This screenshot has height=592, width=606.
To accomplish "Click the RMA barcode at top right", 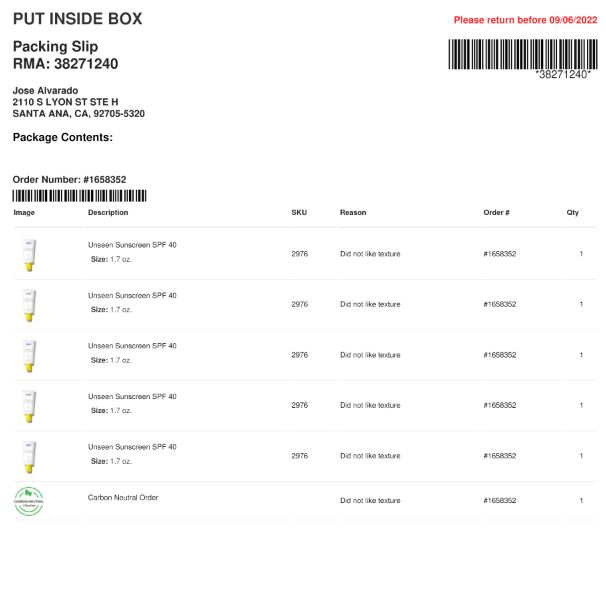I will [x=523, y=54].
